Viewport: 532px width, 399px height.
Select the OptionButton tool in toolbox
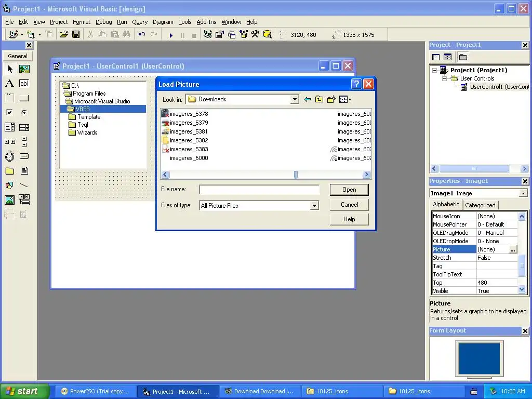tap(24, 112)
